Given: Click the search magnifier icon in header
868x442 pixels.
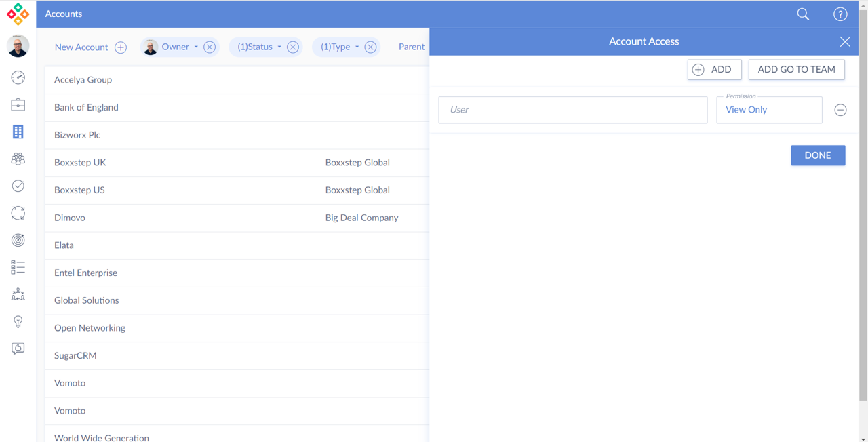Looking at the screenshot, I should (803, 14).
